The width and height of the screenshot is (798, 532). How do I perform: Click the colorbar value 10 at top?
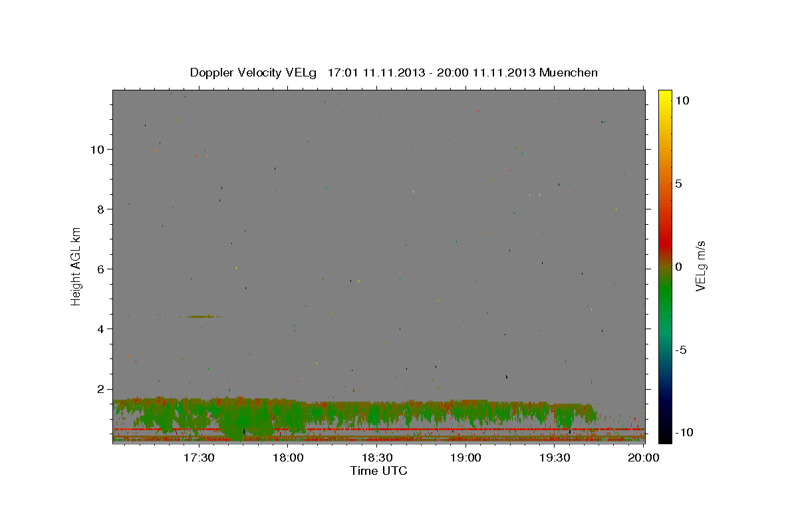coord(682,100)
